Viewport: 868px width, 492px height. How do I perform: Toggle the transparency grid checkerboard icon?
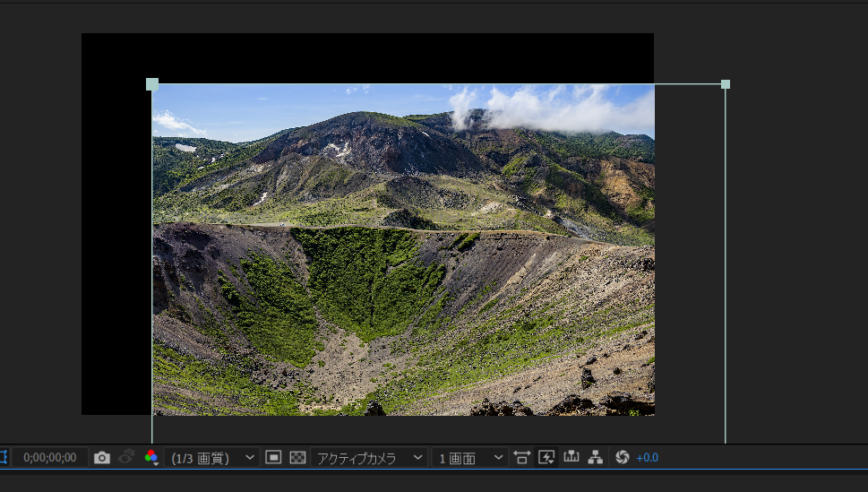(x=297, y=457)
